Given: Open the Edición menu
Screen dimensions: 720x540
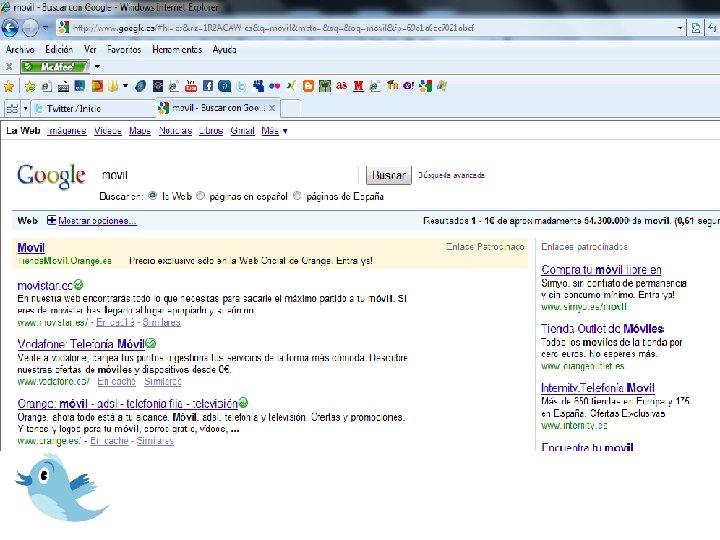Looking at the screenshot, I should coord(59,49).
